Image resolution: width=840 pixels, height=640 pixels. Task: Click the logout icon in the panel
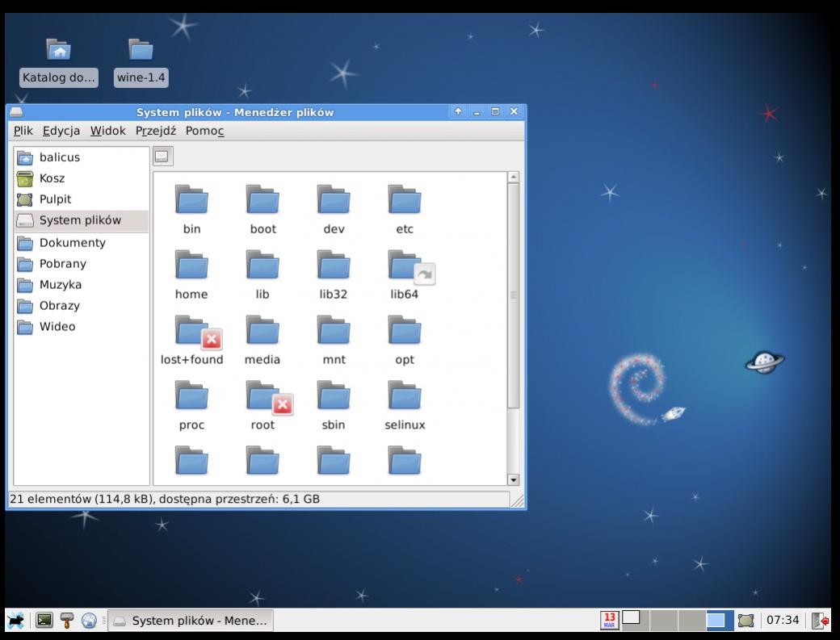(821, 621)
